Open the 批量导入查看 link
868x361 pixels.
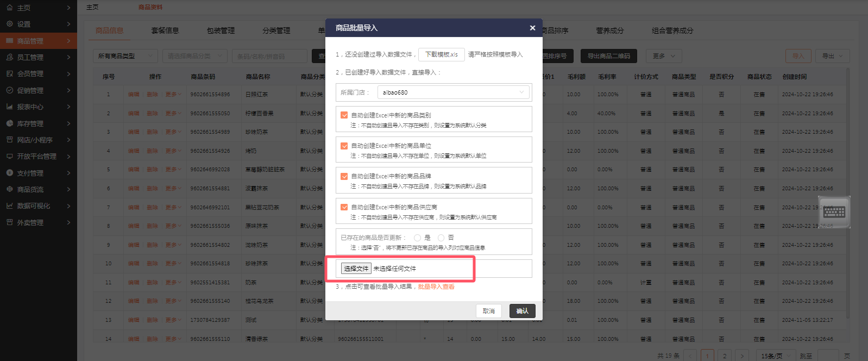436,287
